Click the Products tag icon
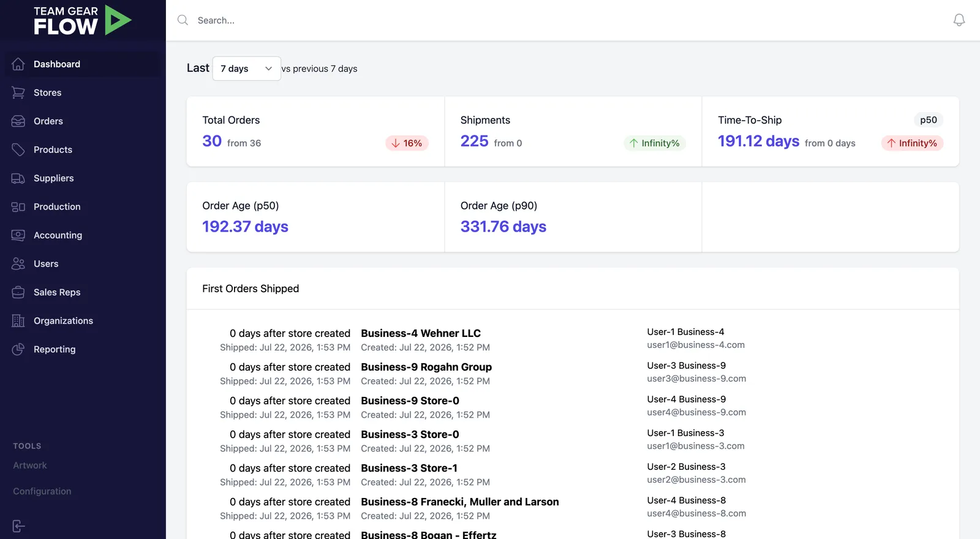Viewport: 980px width, 539px height. point(18,149)
